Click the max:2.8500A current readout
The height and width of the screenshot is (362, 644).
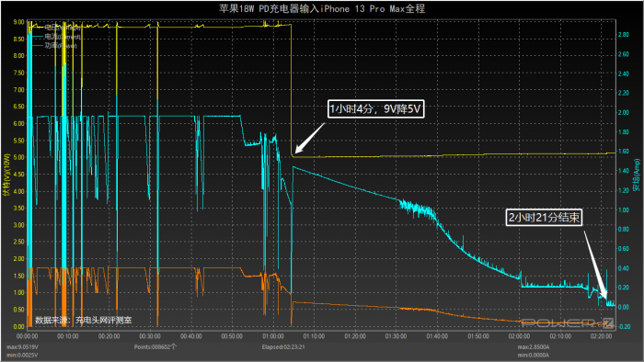click(x=533, y=346)
